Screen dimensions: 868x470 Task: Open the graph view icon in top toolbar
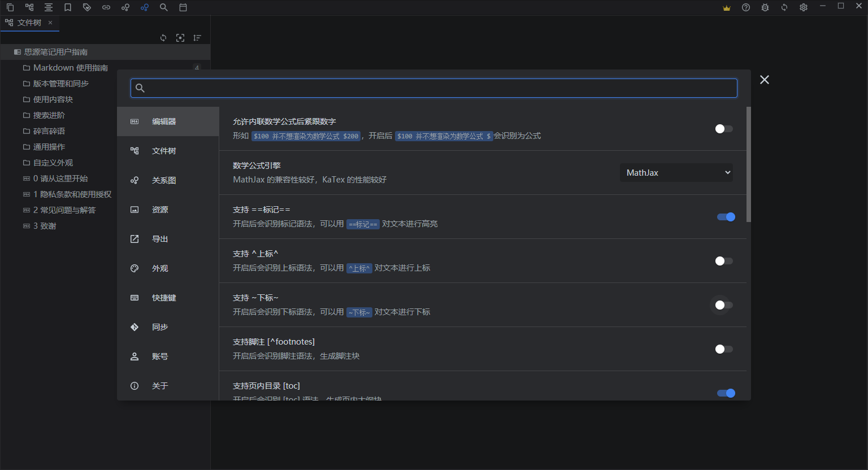[x=125, y=7]
